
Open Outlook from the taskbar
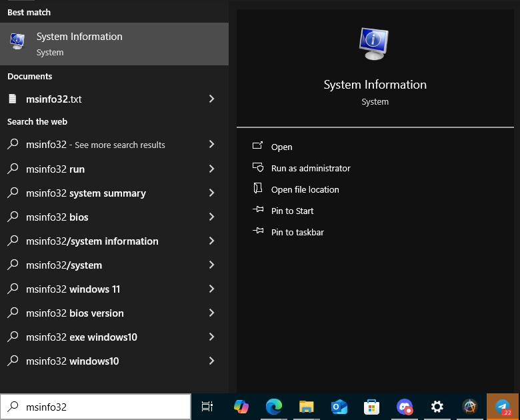339,406
